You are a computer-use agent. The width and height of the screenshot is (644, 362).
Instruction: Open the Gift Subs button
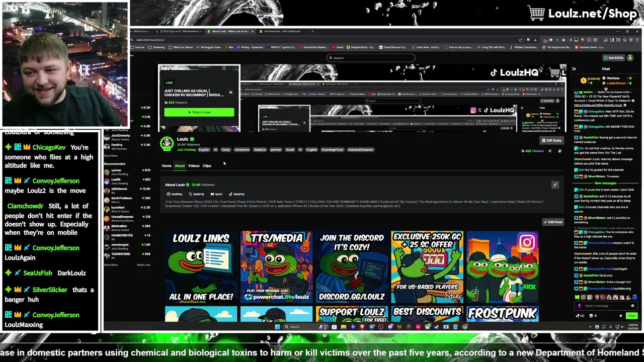point(551,140)
